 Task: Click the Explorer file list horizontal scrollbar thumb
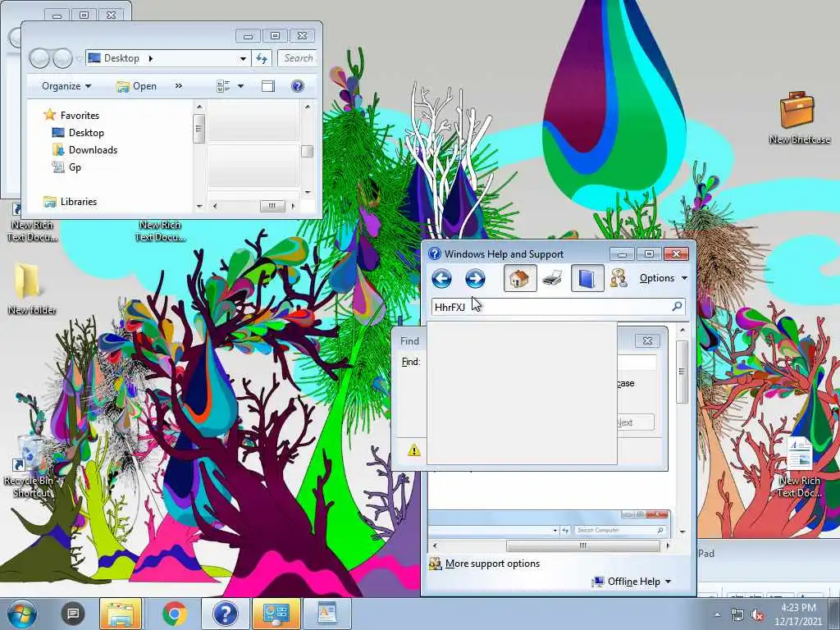[x=272, y=206]
